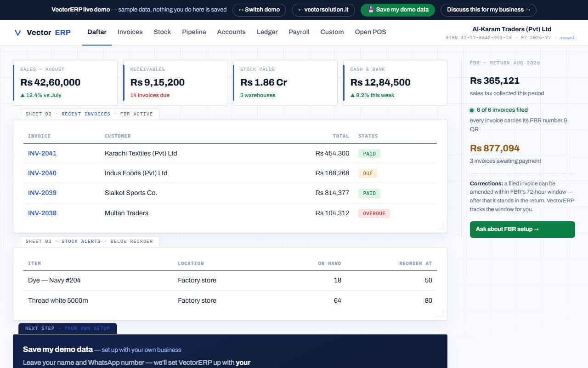Open the Invoices tab
The image size is (588, 368).
[130, 32]
